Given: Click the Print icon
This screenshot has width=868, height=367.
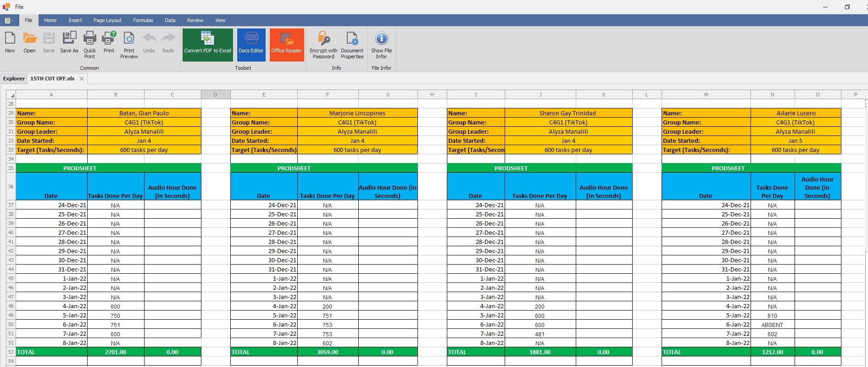Looking at the screenshot, I should [109, 38].
